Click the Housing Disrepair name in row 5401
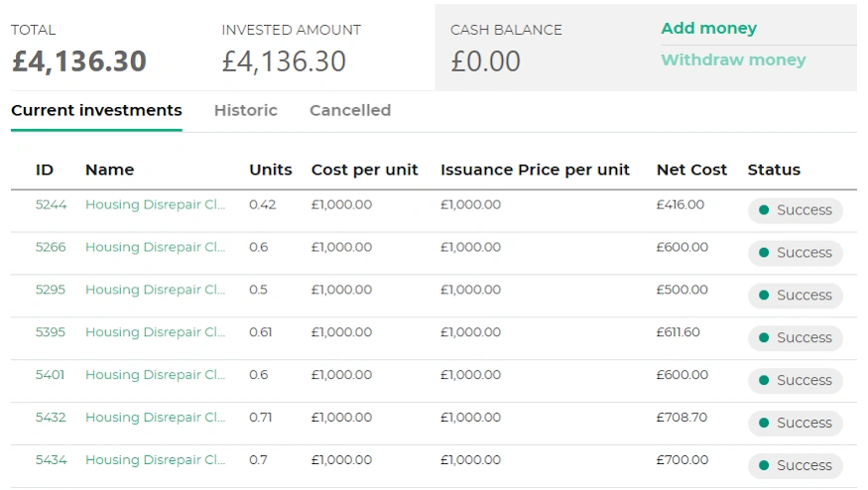868x490 pixels. (x=155, y=375)
